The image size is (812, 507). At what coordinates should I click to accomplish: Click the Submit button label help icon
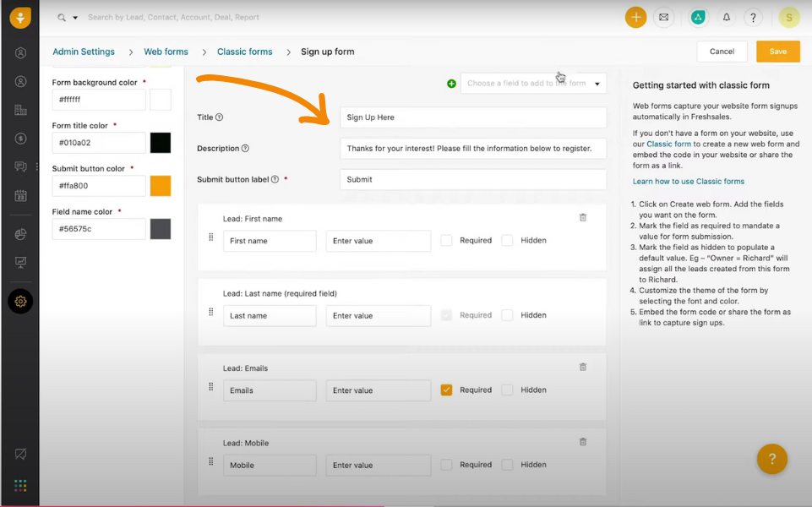click(275, 179)
